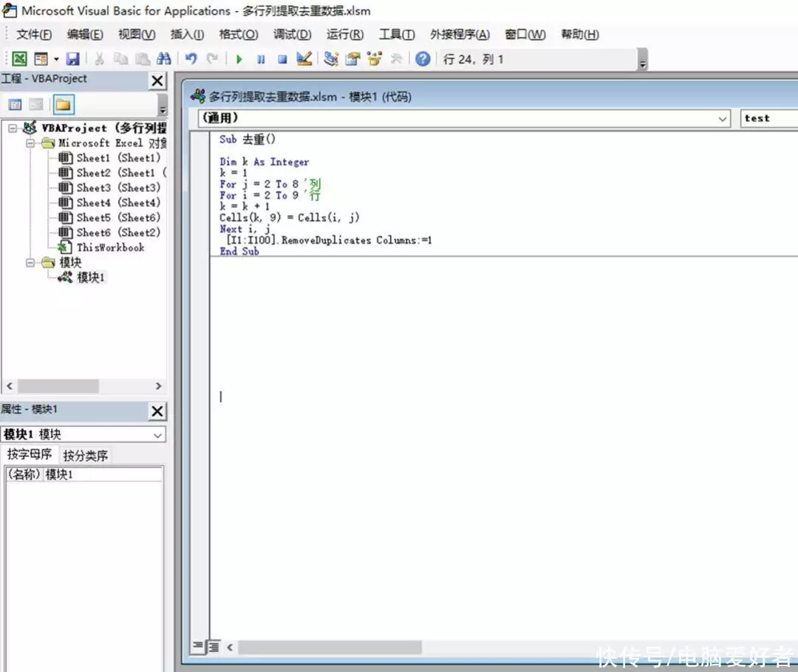Open the 文件(F) menu
Screen dimensions: 798x672
coord(34,35)
